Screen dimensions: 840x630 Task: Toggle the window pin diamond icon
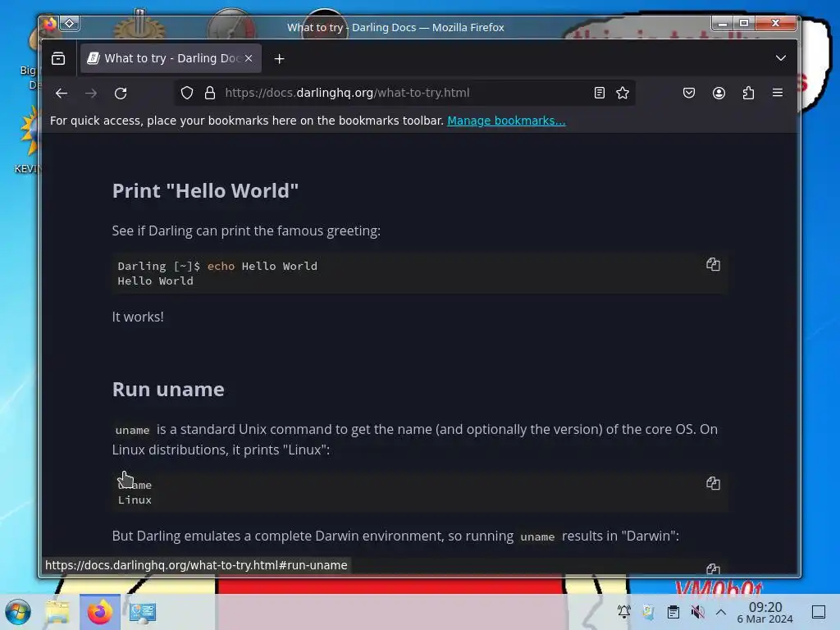pos(70,24)
